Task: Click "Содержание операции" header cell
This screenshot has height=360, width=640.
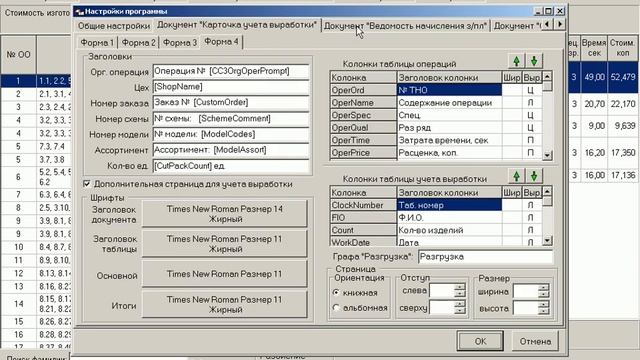Action: [x=449, y=103]
